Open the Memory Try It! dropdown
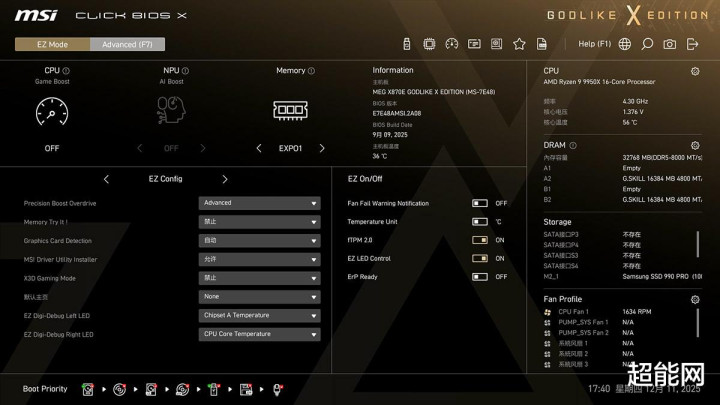Image resolution: width=720 pixels, height=405 pixels. coord(259,222)
